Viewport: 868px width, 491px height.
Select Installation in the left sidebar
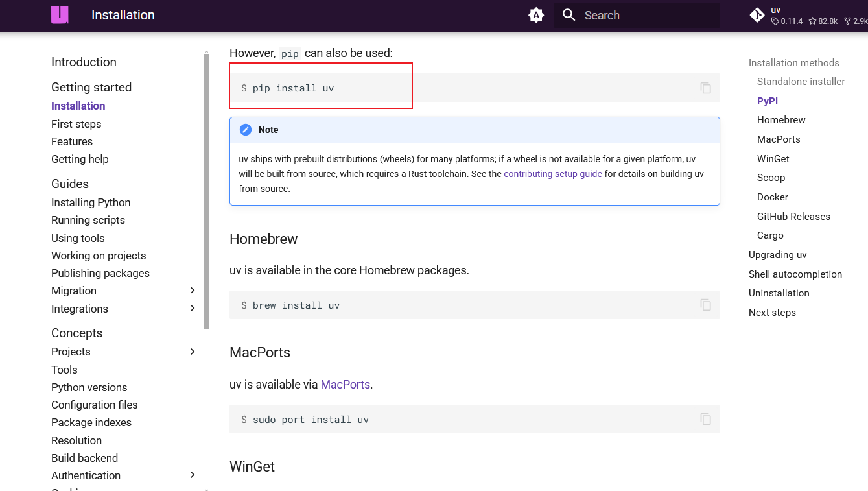(78, 106)
